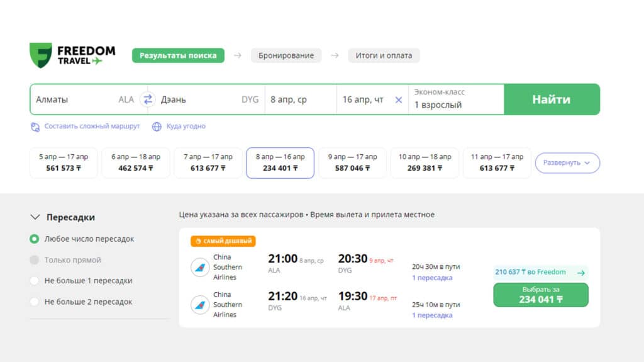Select Не больше 2 пересадок option
The image size is (644, 362).
pos(34,302)
